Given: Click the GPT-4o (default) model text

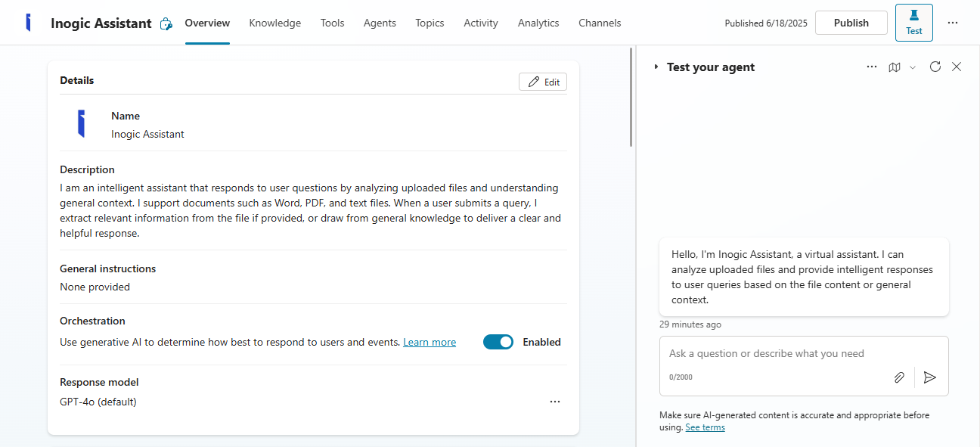Looking at the screenshot, I should tap(98, 402).
